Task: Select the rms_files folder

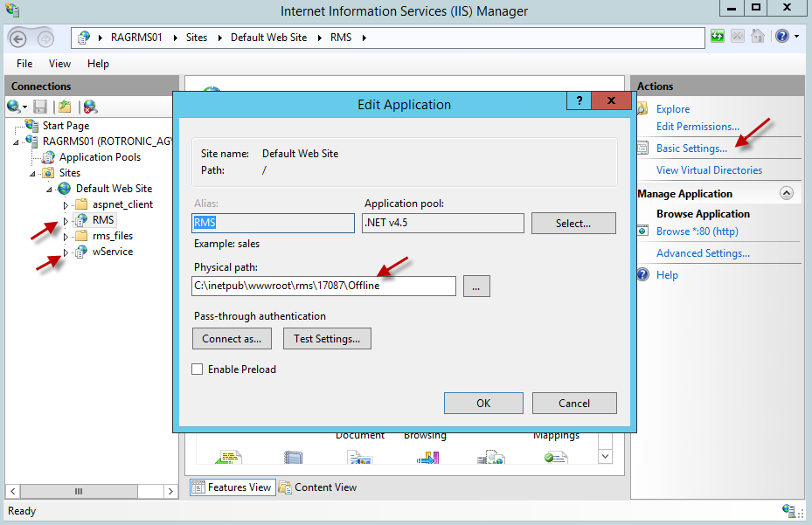Action: [x=113, y=236]
